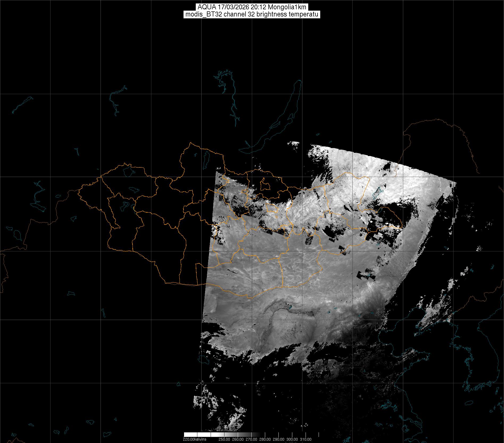Click the 280.00 value on temperature scale
Viewport: 504px width, 443px height.
[265, 439]
